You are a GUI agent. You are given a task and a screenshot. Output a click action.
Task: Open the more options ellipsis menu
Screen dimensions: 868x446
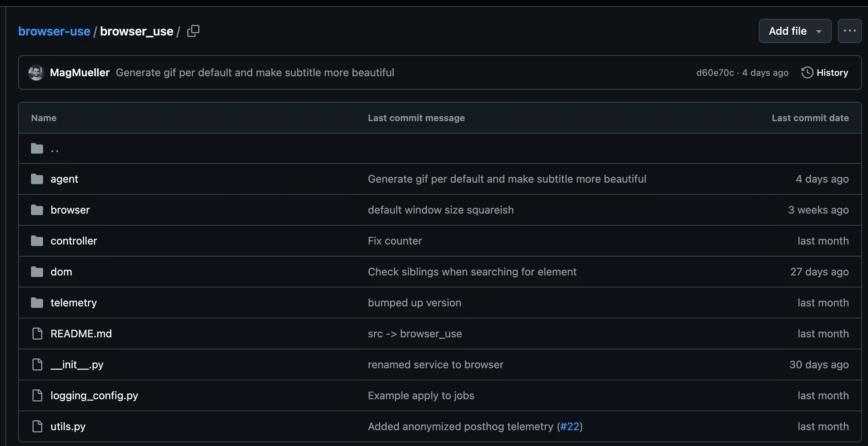point(849,31)
